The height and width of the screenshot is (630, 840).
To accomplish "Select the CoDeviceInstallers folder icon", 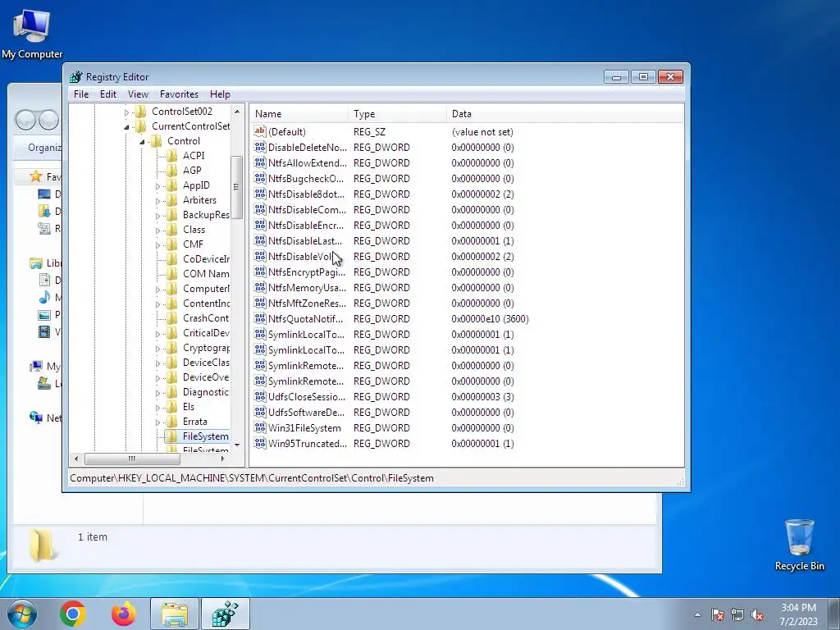I will click(x=172, y=259).
